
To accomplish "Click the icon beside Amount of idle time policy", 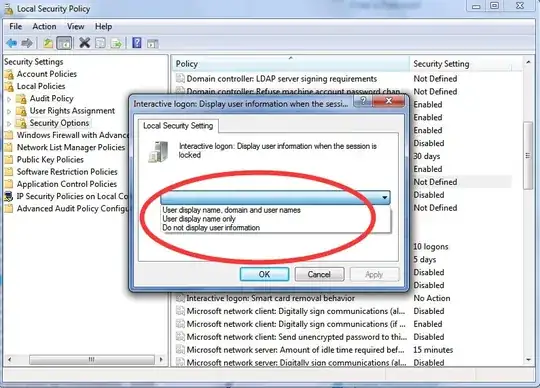I will [180, 350].
